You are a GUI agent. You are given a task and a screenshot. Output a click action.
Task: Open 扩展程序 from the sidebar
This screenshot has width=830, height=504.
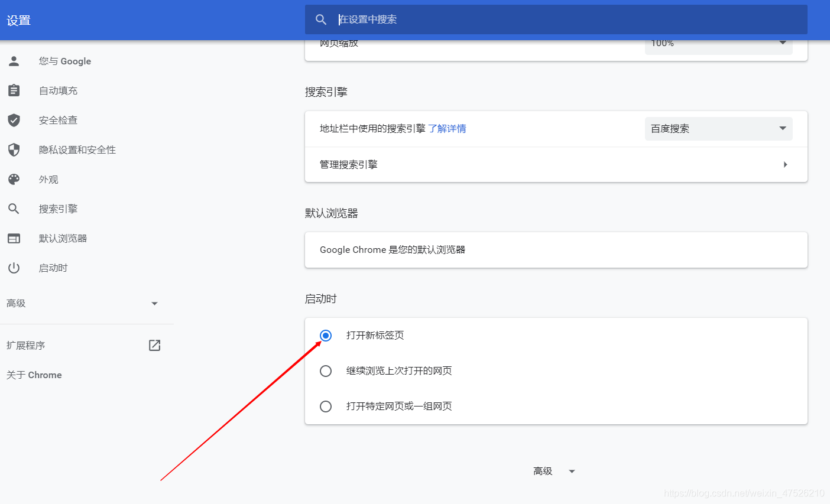click(x=25, y=345)
